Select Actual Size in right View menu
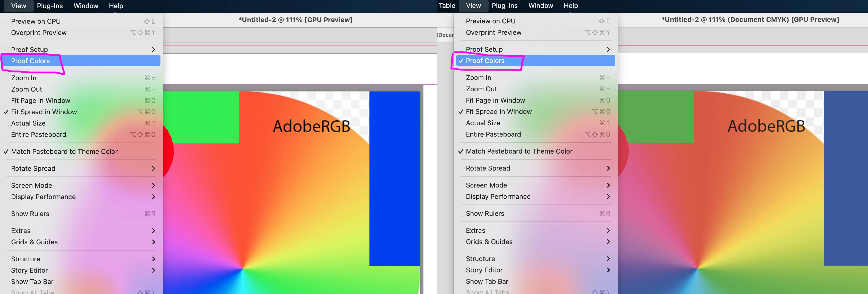The image size is (868, 294). [x=483, y=123]
